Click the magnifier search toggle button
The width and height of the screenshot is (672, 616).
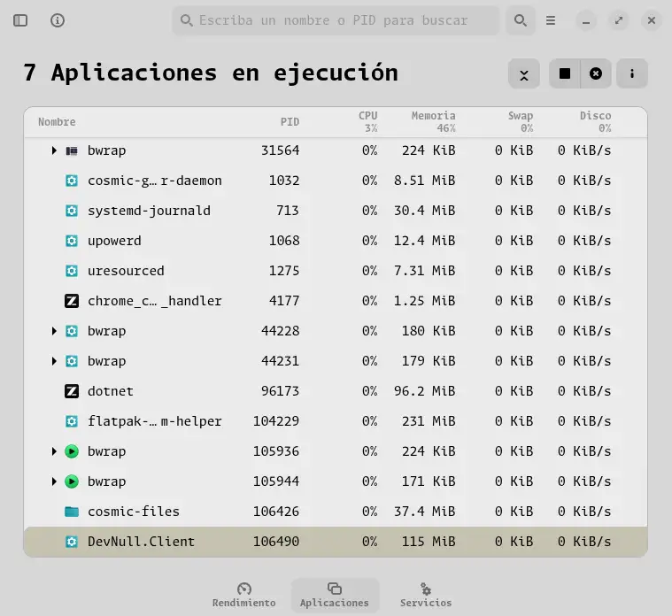521,20
